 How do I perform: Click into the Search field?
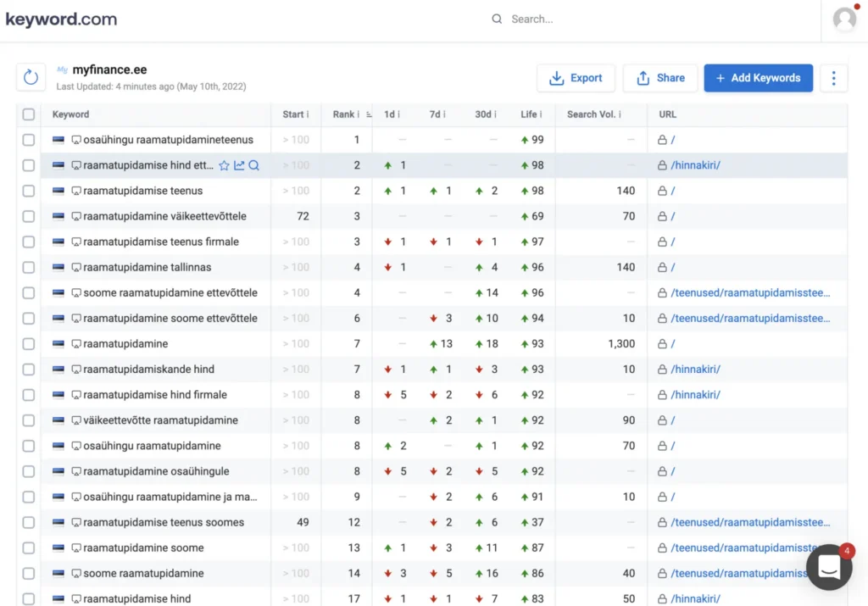(x=593, y=19)
